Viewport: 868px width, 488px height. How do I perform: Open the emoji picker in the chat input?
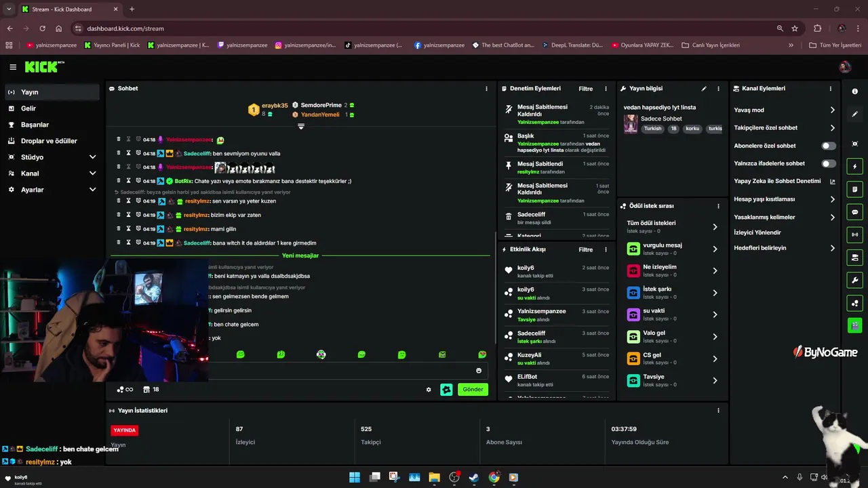(x=479, y=371)
